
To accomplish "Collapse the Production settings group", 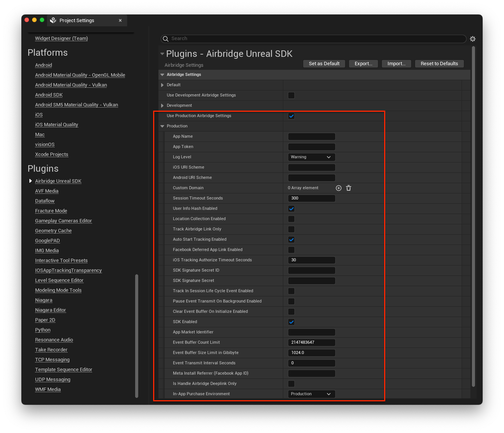I will pos(162,126).
